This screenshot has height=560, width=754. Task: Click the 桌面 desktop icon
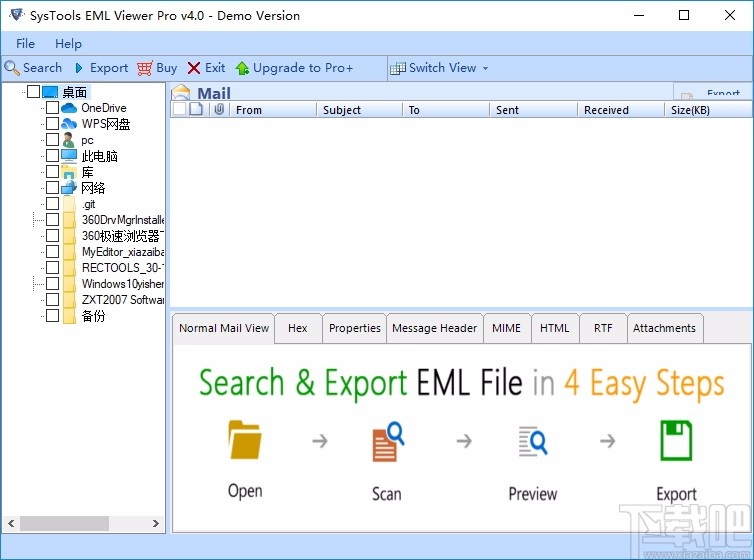click(x=50, y=91)
